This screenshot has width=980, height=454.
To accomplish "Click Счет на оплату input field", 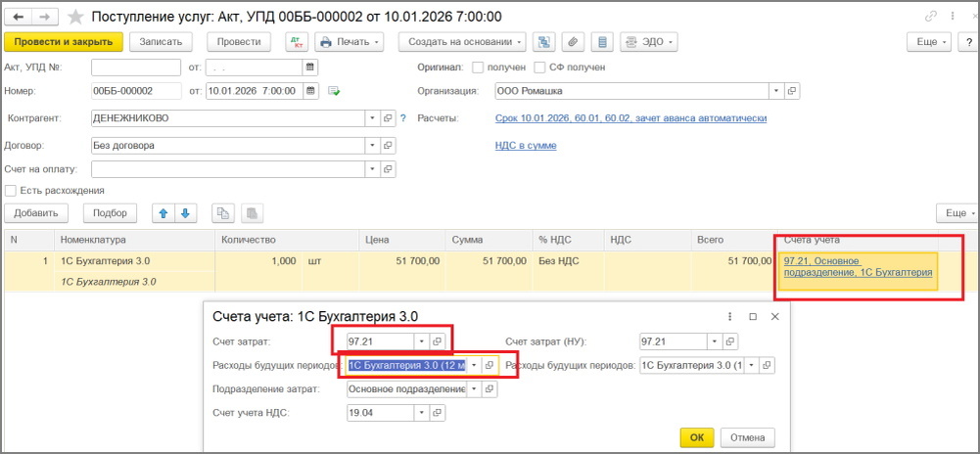I will tap(228, 168).
